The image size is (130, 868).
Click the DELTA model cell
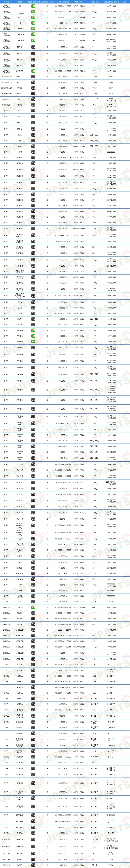click(20, 608)
